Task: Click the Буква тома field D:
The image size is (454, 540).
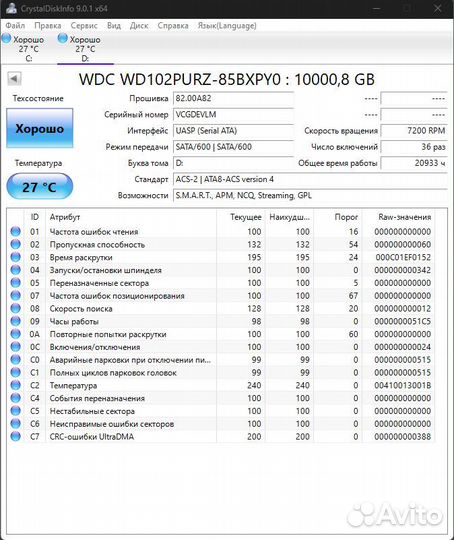Action: [x=233, y=163]
